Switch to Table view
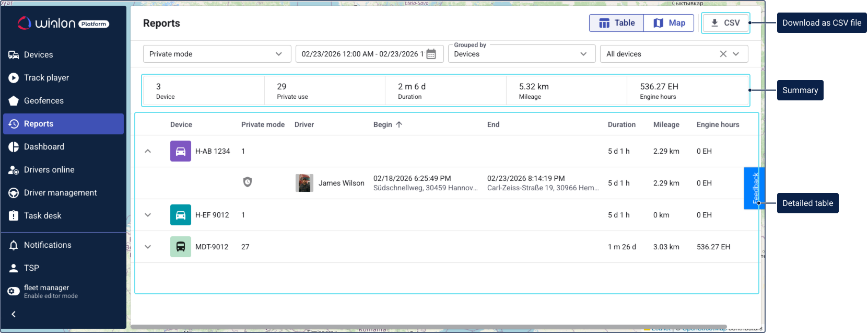The height and width of the screenshot is (333, 868). 617,23
